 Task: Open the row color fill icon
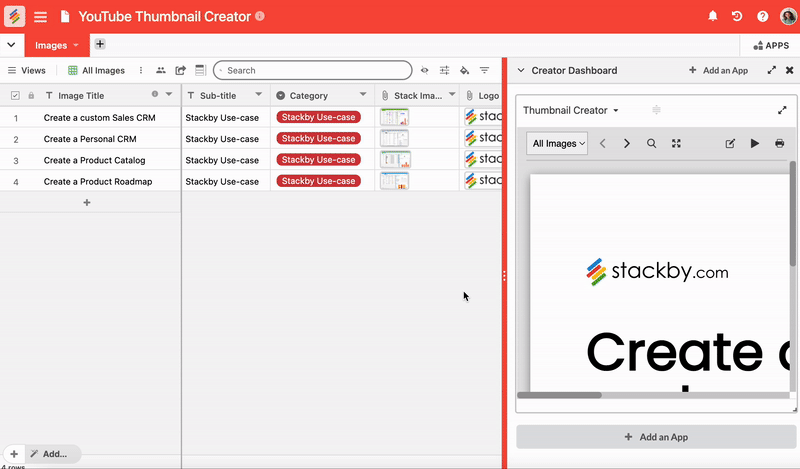click(x=464, y=70)
